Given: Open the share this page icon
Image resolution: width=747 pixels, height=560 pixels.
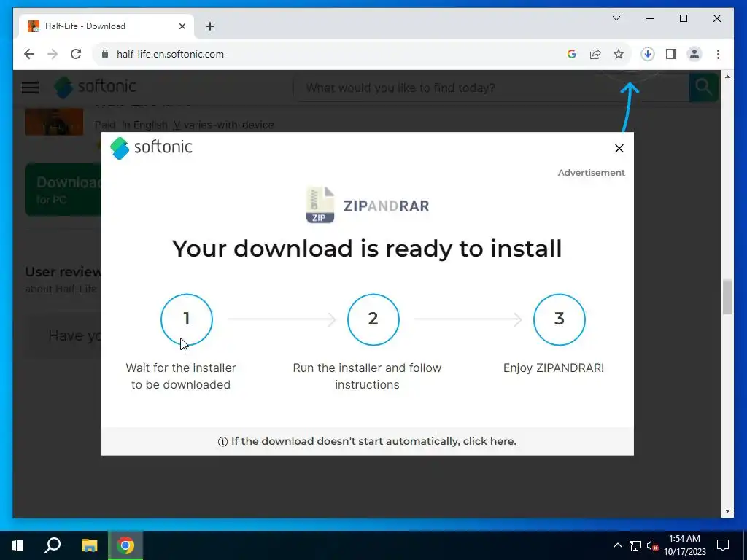Looking at the screenshot, I should pyautogui.click(x=595, y=54).
